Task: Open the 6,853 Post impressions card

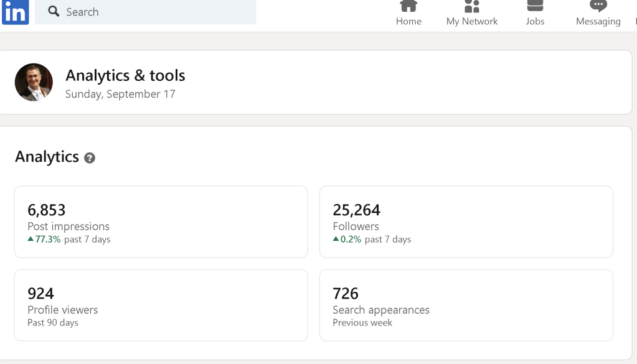Action: coord(161,222)
